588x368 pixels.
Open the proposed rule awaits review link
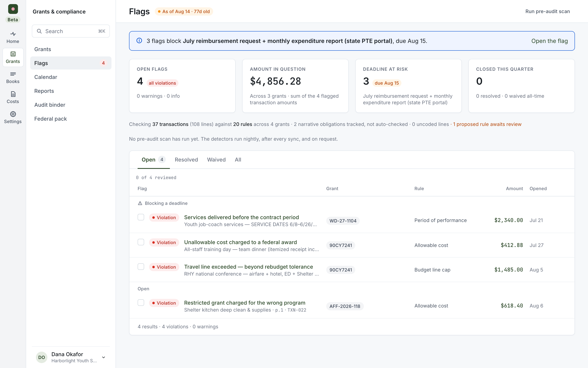(x=487, y=124)
